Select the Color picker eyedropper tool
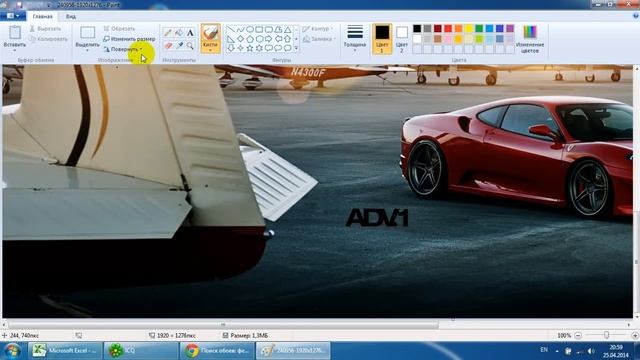640x360 pixels. coord(179,46)
